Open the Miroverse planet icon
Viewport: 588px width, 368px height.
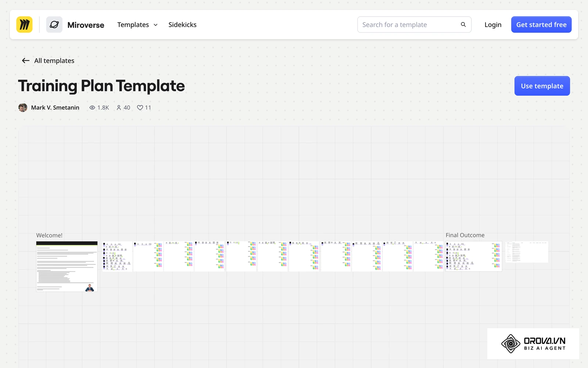54,25
